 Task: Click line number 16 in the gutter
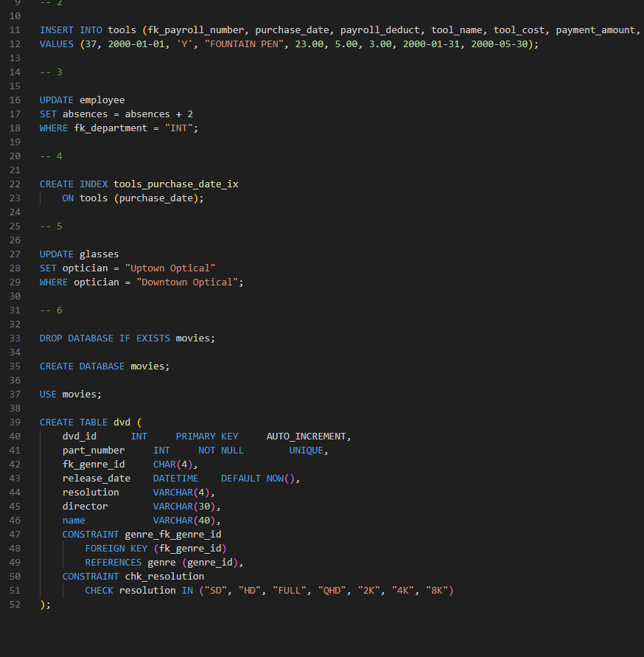[x=15, y=100]
